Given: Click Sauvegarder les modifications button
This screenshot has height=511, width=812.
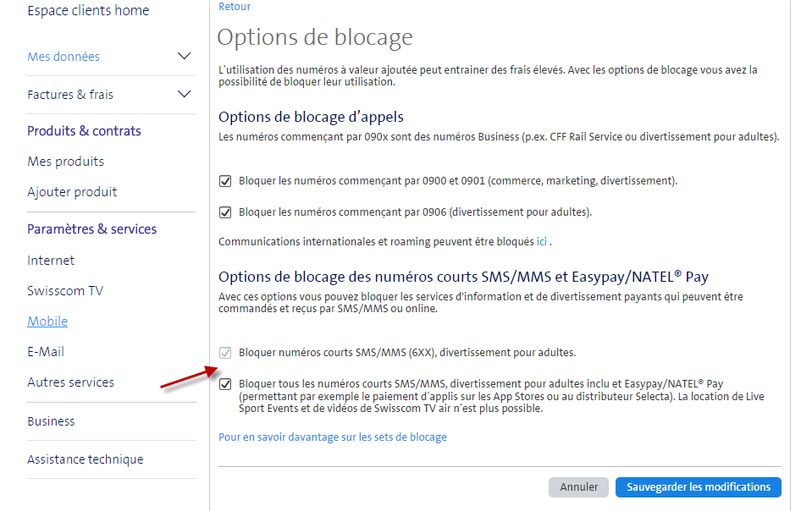Looking at the screenshot, I should [x=698, y=487].
